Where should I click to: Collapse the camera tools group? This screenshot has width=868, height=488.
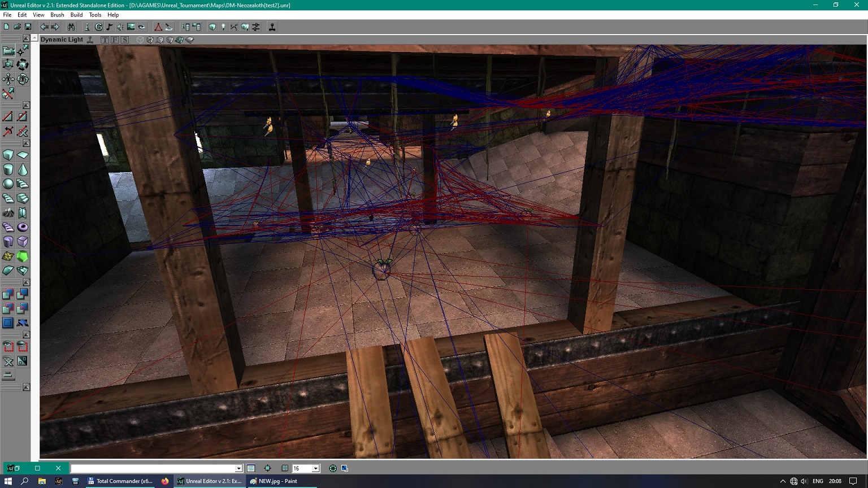pyautogui.click(x=26, y=38)
